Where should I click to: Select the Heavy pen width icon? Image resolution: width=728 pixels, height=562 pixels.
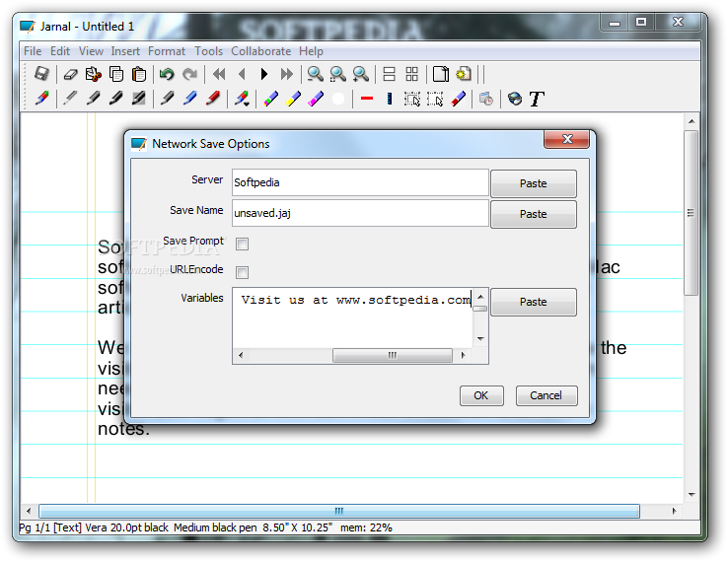pyautogui.click(x=116, y=99)
